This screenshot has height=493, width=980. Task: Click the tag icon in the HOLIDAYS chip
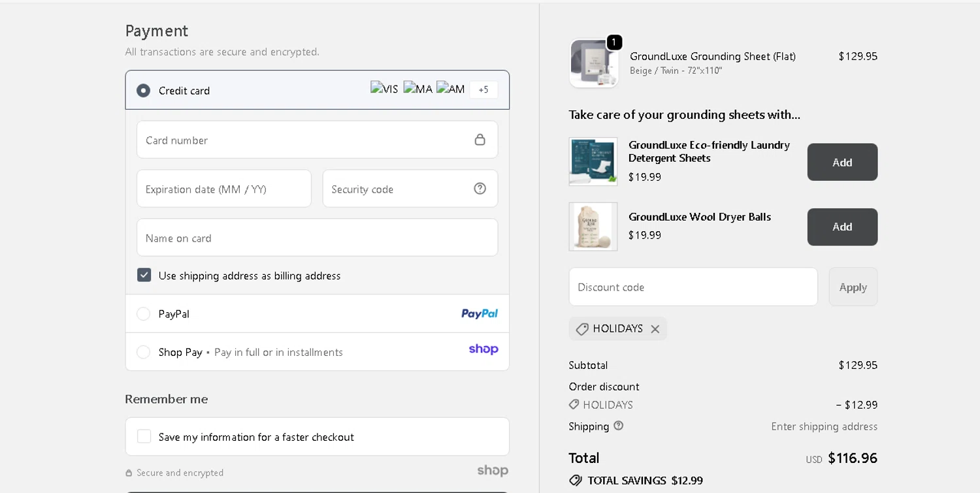point(582,329)
